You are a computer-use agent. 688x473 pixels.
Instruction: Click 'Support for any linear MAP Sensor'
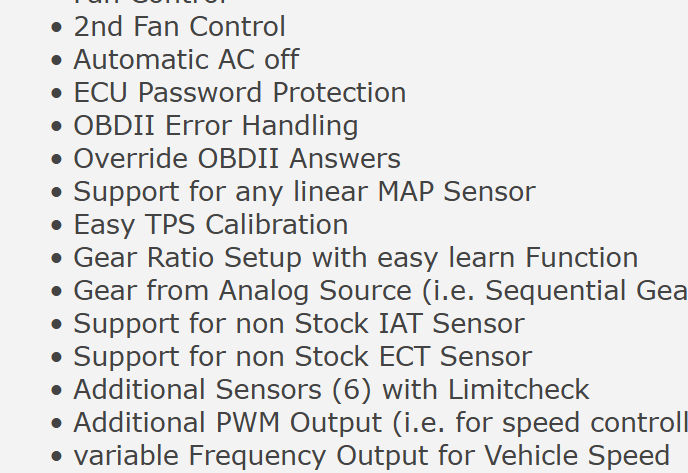coord(304,192)
